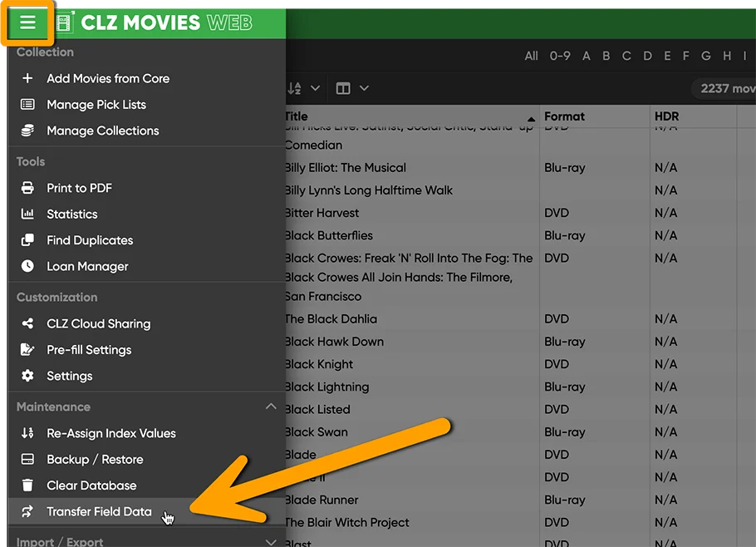The height and width of the screenshot is (547, 756).
Task: Click the Clear Database trash icon
Action: [27, 485]
